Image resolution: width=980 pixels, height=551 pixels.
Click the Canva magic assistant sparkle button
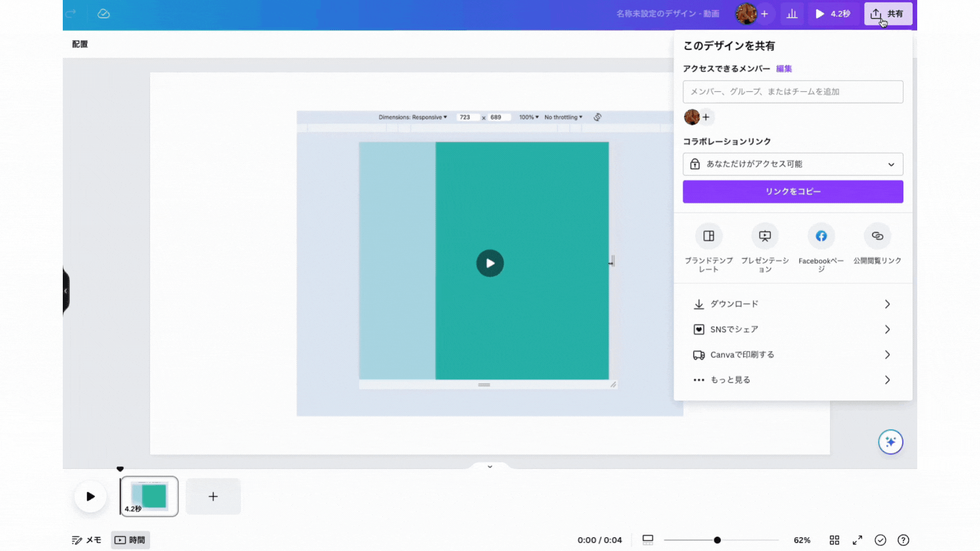[x=890, y=442]
